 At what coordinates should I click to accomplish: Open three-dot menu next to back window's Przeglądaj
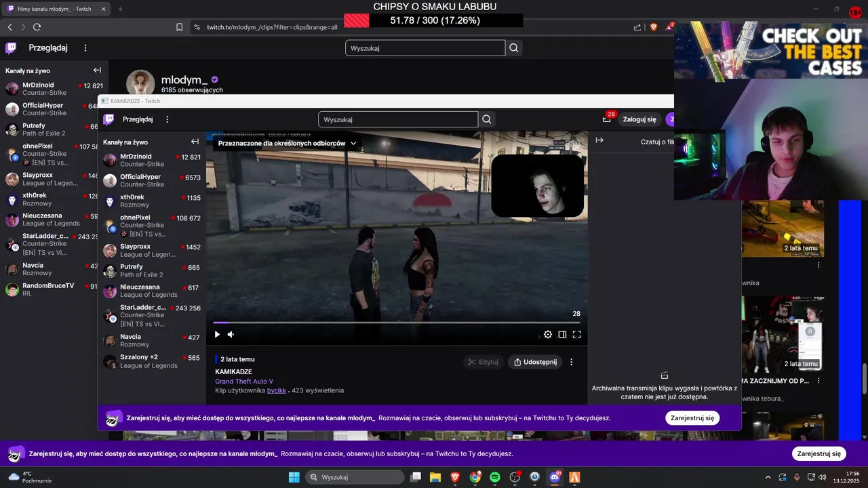click(85, 48)
